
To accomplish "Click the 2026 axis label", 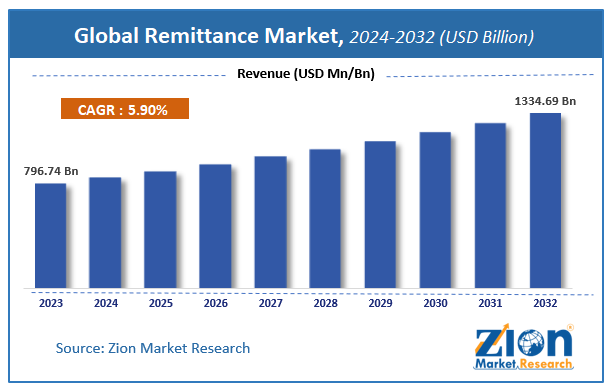I will click(x=216, y=303).
